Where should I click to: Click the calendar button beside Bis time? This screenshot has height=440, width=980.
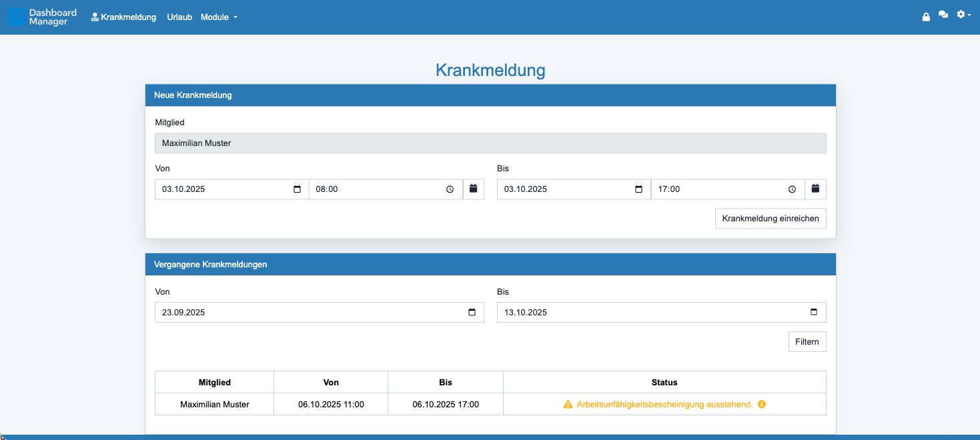point(815,189)
